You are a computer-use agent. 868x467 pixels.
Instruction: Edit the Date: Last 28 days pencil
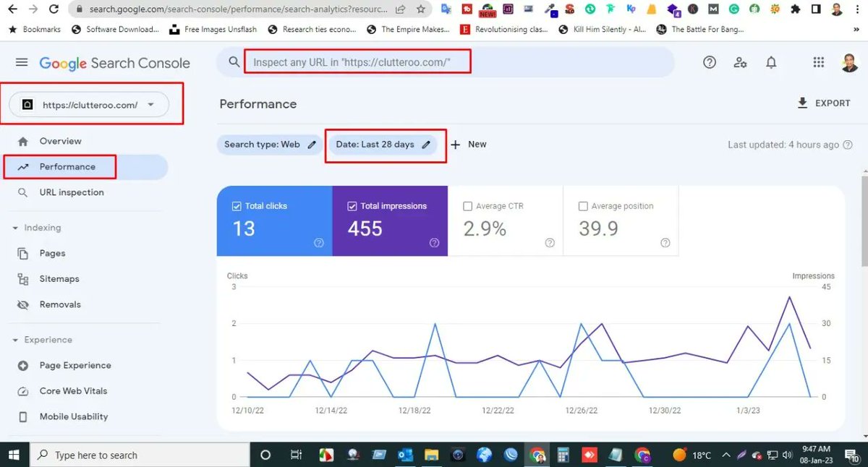pos(426,145)
